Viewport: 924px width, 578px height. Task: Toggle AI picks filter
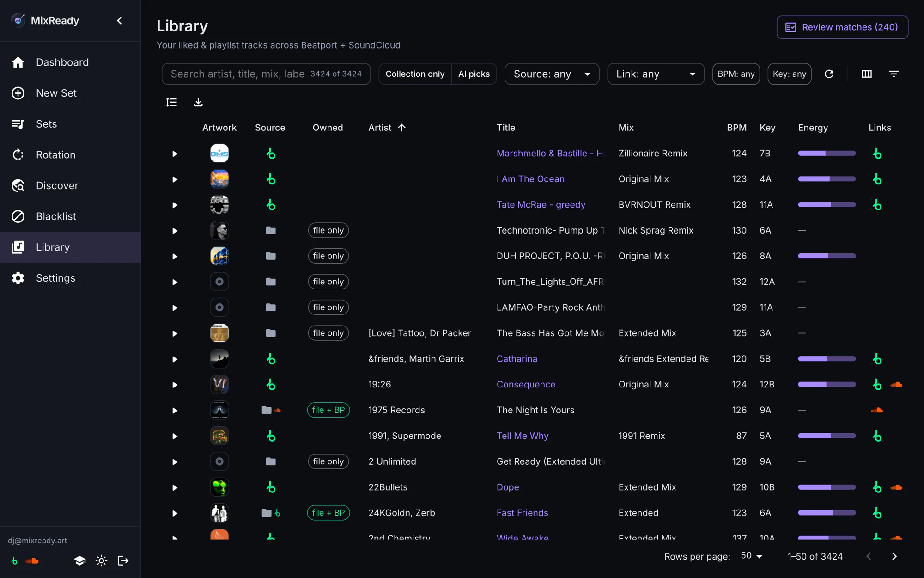[x=474, y=74]
